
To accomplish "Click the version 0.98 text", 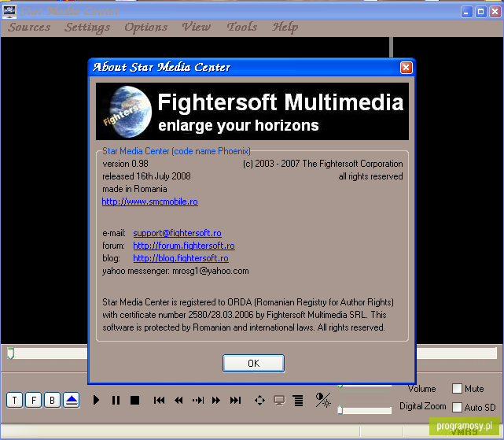I will [x=125, y=164].
